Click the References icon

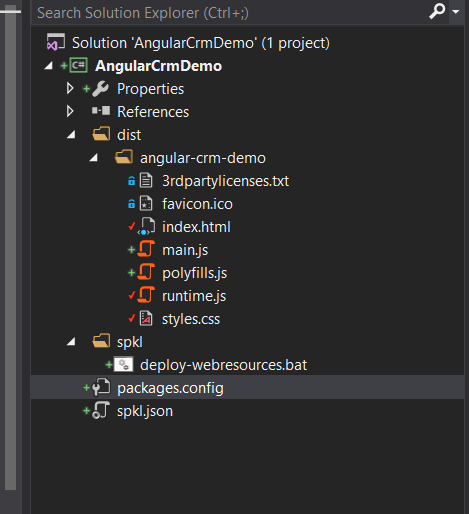(x=101, y=111)
